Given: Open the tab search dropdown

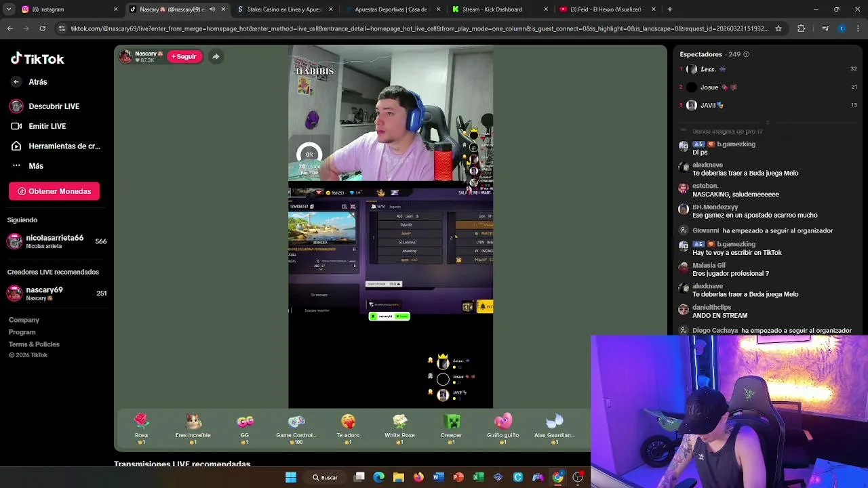Looking at the screenshot, I should click(10, 9).
